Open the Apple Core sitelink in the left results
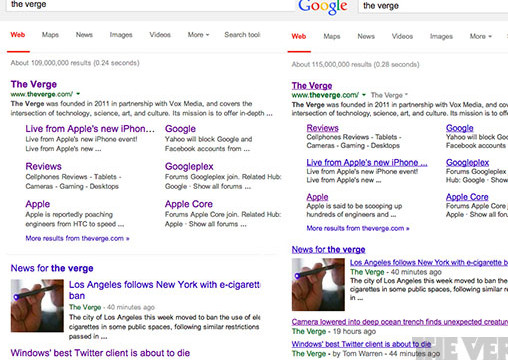The height and width of the screenshot is (360, 508). click(189, 204)
